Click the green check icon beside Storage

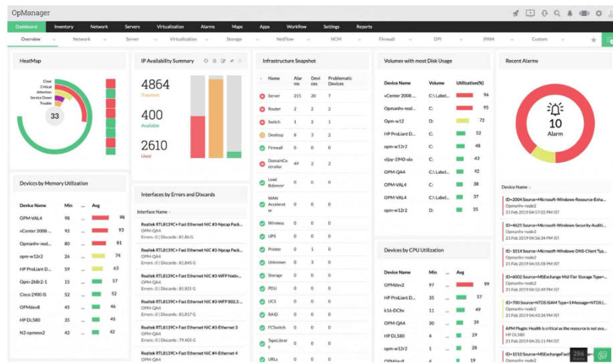click(262, 276)
